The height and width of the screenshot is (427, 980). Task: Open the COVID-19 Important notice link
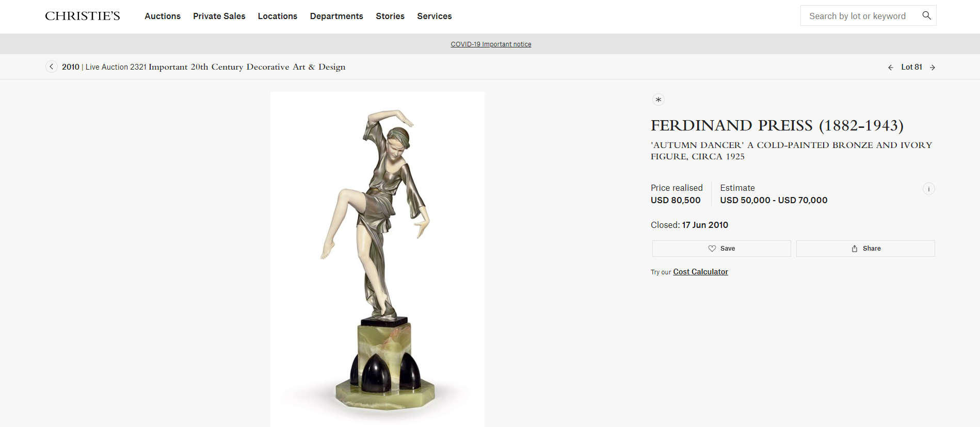pyautogui.click(x=491, y=44)
